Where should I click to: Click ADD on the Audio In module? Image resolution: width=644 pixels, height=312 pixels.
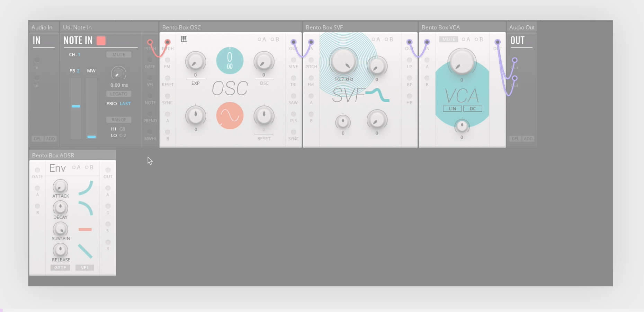tap(51, 139)
